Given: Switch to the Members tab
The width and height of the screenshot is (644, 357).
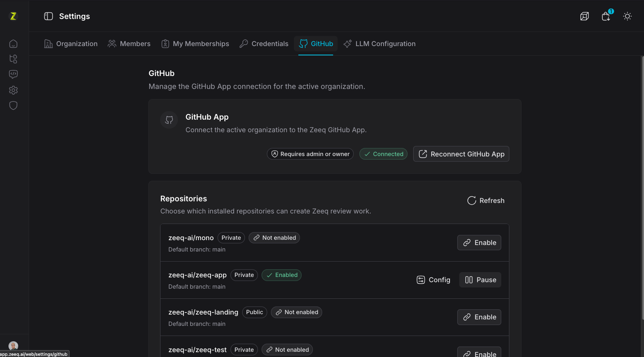Looking at the screenshot, I should tap(129, 44).
